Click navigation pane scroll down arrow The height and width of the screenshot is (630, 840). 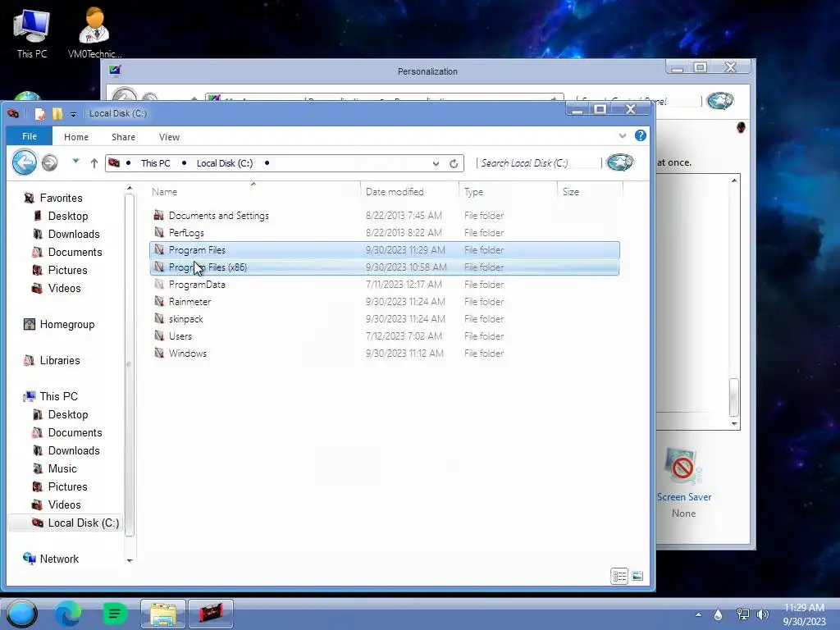(x=130, y=560)
